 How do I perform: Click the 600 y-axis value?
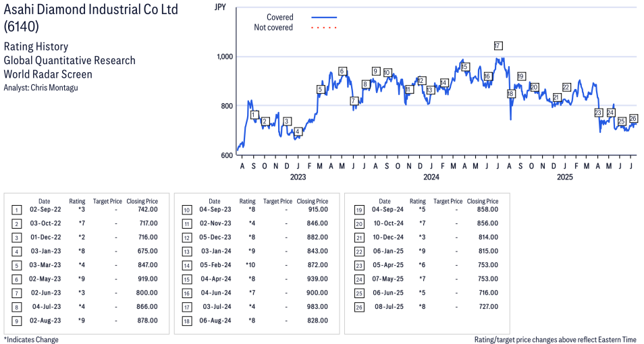tap(227, 155)
